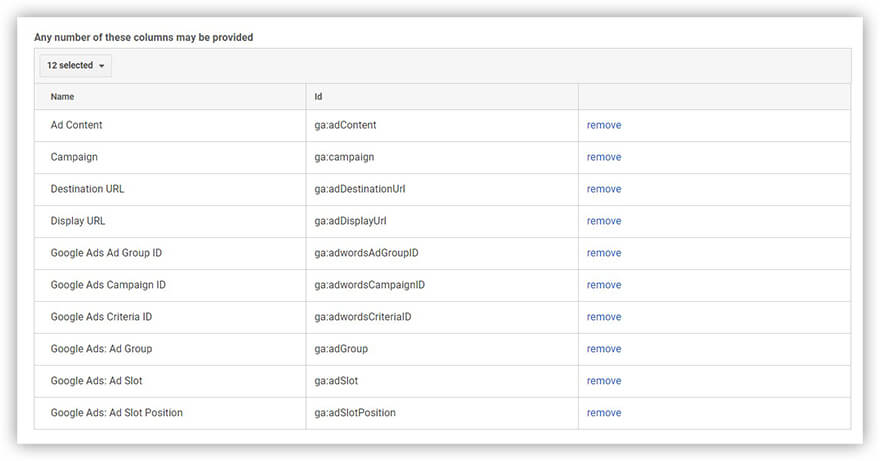Image resolution: width=880 pixels, height=461 pixels.
Task: Remove Google Ads: Ad Slot Position column
Action: pos(603,413)
